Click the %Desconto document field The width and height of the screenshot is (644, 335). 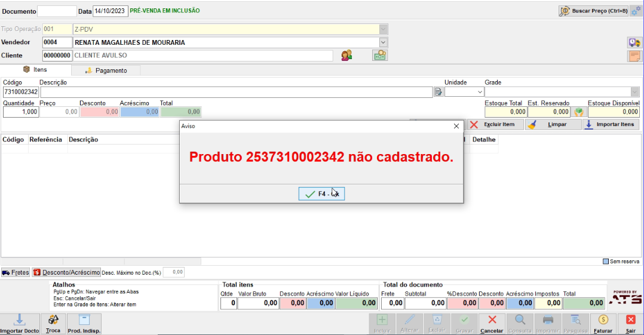tap(462, 303)
